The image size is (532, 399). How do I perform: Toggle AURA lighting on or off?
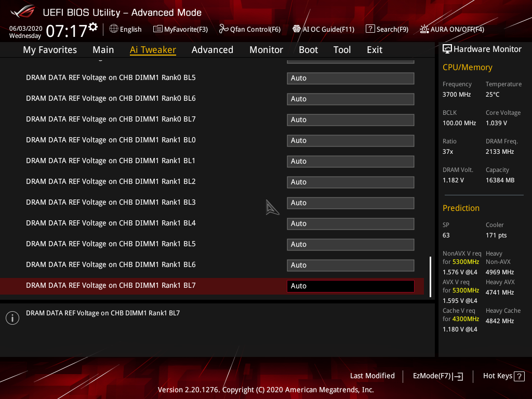(451, 29)
